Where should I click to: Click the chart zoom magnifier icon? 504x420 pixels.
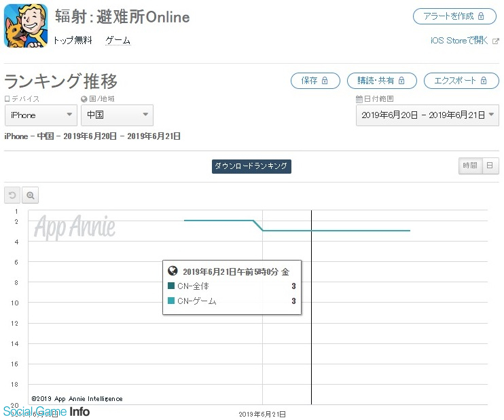(30, 195)
